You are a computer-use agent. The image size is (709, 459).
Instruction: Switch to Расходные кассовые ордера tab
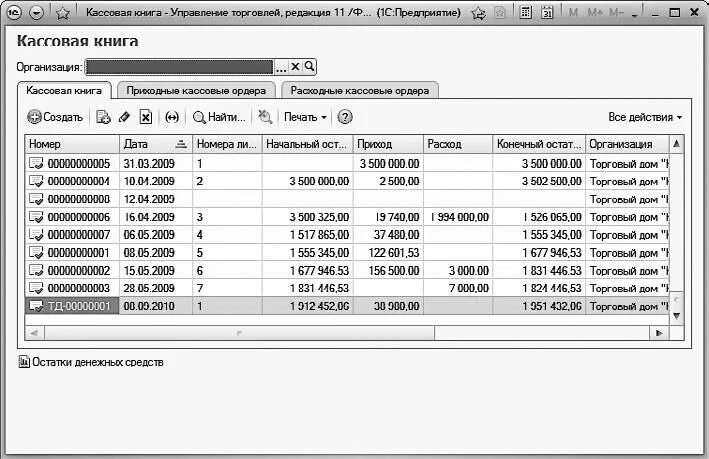click(x=360, y=90)
